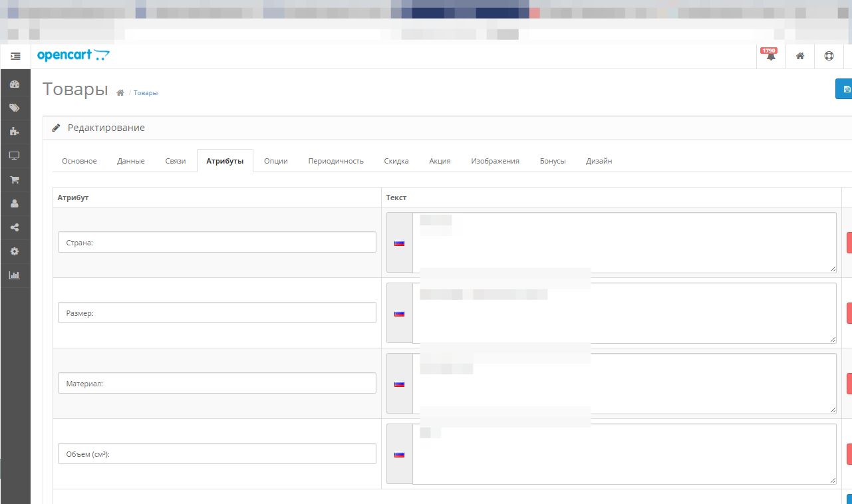Click the Текст column header
The image size is (852, 504).
pos(396,197)
